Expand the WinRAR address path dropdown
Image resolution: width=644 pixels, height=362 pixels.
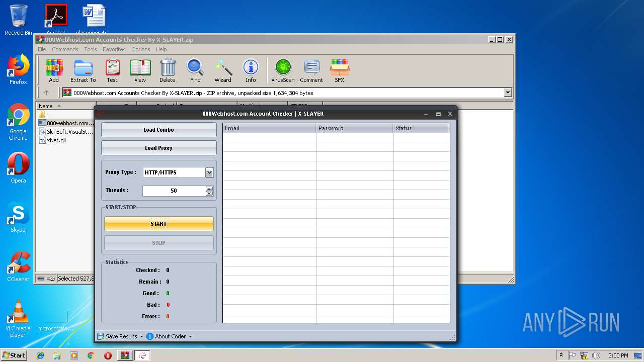[508, 93]
